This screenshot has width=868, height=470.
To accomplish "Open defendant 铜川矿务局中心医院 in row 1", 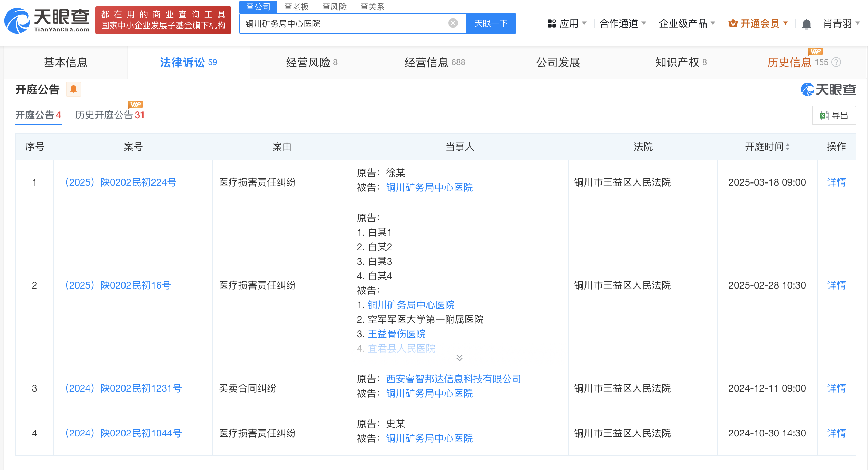I will coord(430,187).
